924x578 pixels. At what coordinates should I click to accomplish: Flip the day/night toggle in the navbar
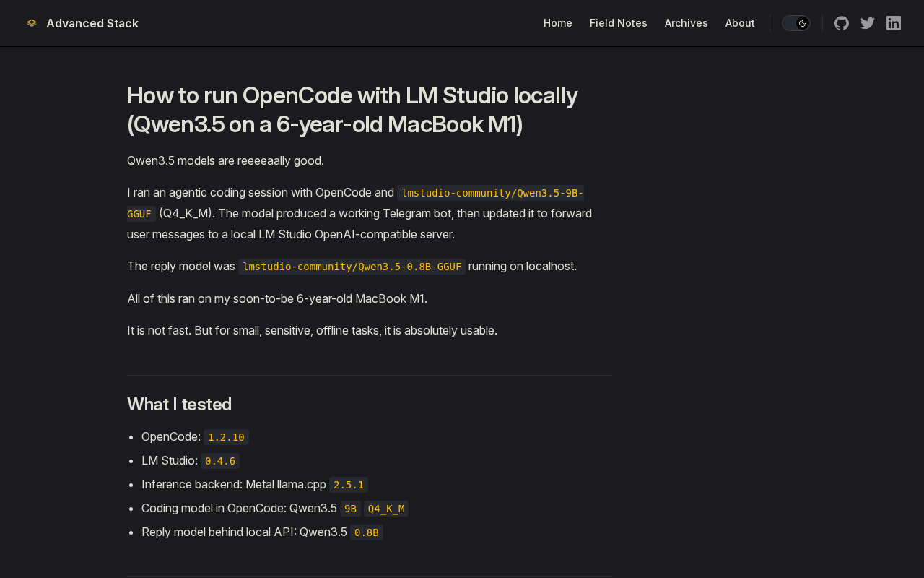click(x=796, y=22)
